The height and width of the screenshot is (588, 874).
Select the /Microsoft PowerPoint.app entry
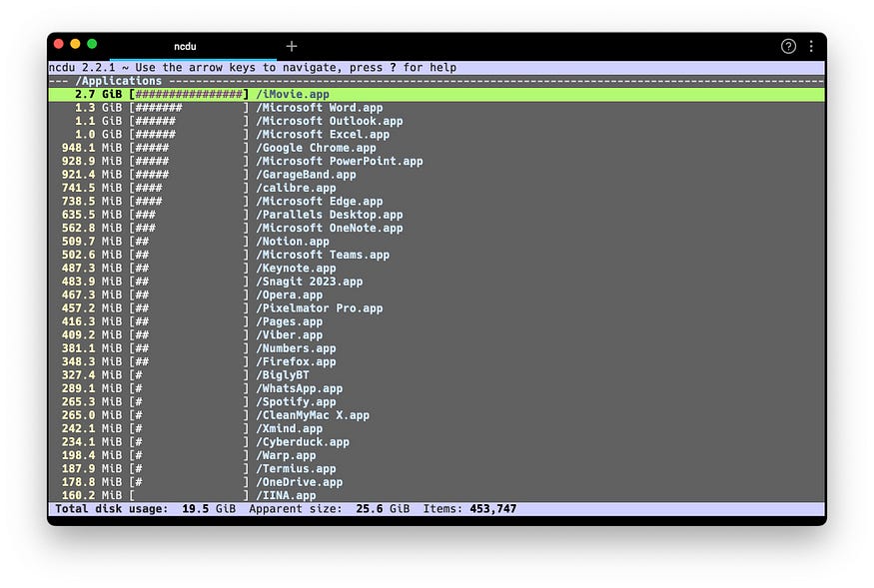coord(437,161)
